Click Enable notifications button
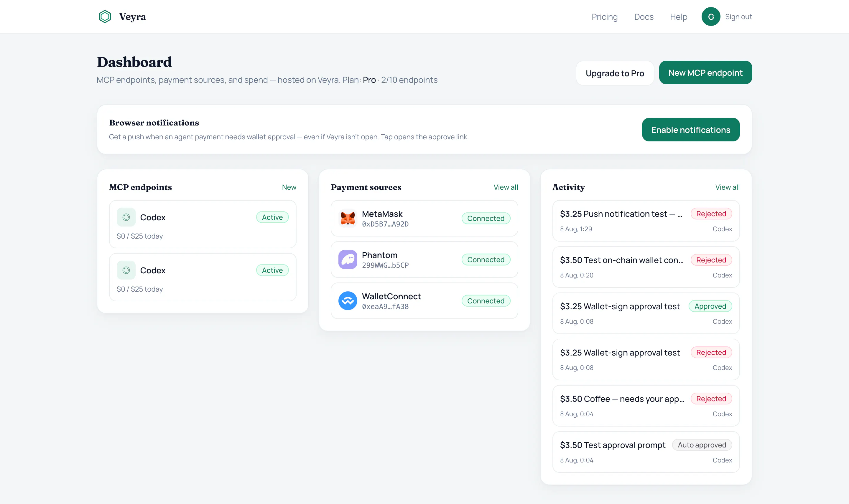This screenshot has width=849, height=504. pyautogui.click(x=691, y=130)
